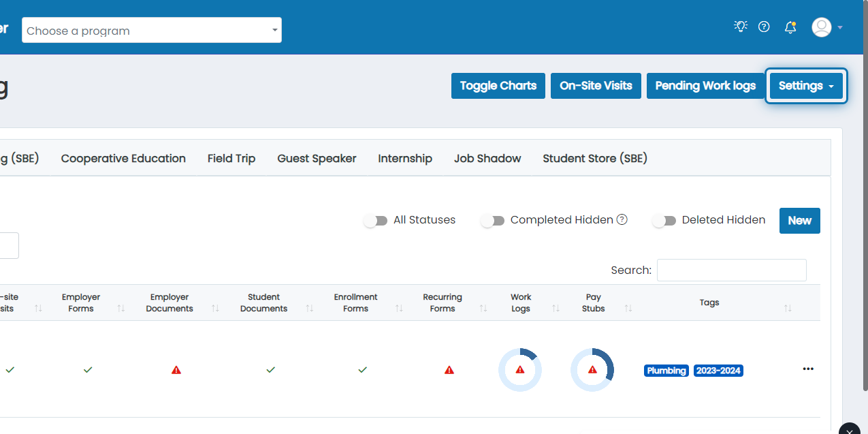
Task: Click the Student Documents green checkmark
Action: [x=270, y=369]
